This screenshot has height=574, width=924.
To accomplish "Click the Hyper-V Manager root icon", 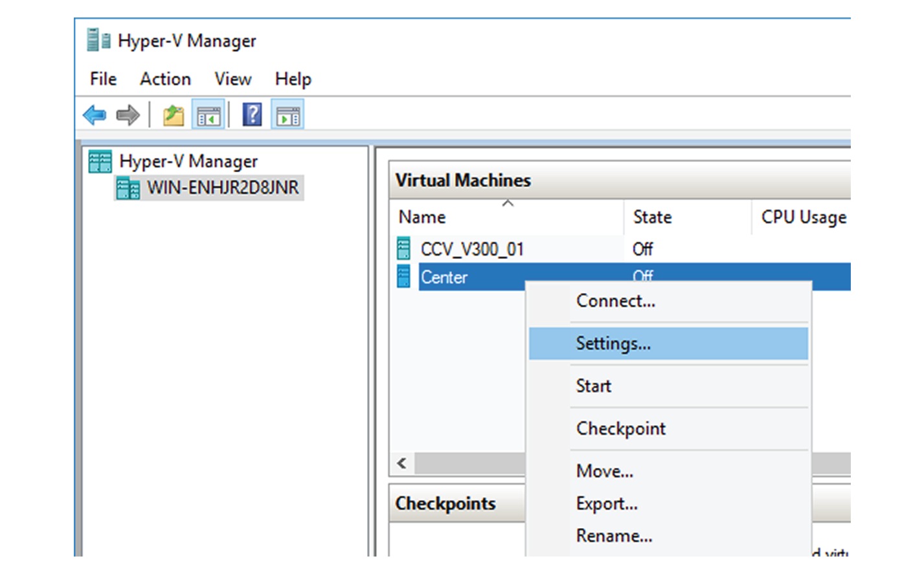I will pyautogui.click(x=100, y=160).
